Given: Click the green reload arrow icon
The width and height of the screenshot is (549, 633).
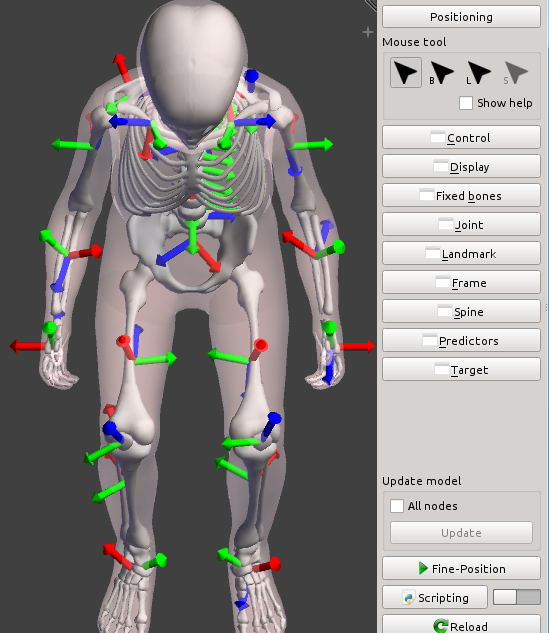Looking at the screenshot, I should click(x=440, y=626).
